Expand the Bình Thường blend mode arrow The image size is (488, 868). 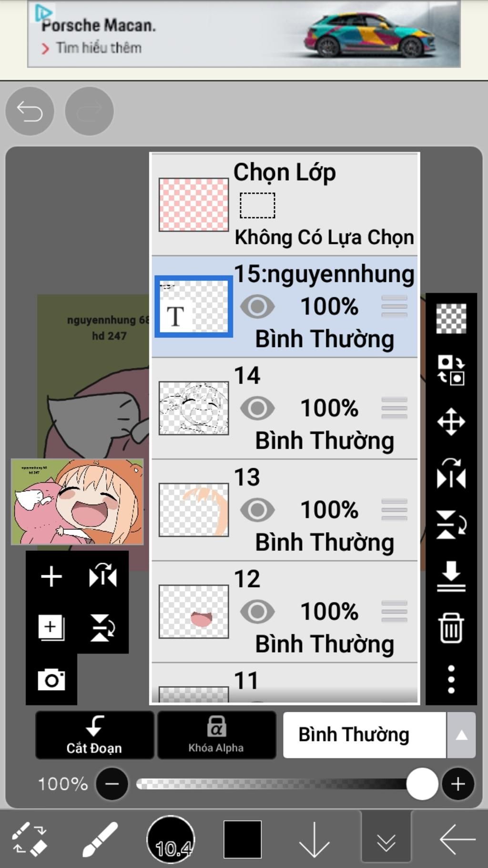pyautogui.click(x=461, y=735)
